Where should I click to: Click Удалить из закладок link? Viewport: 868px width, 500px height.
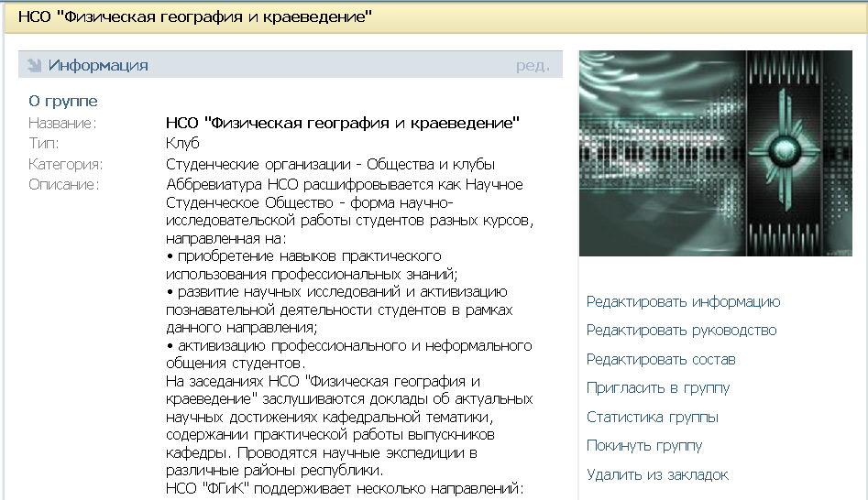click(x=657, y=474)
